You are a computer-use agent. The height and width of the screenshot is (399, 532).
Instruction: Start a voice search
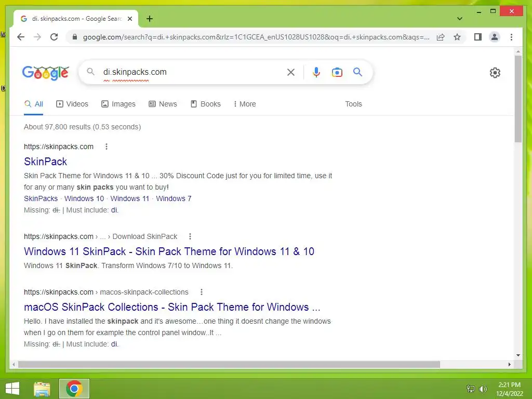(x=316, y=72)
